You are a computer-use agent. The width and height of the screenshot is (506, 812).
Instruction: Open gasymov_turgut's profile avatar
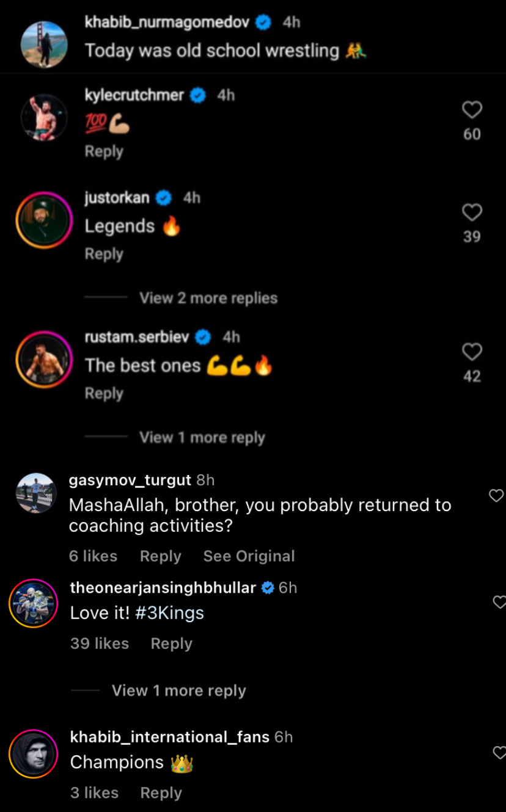(36, 493)
